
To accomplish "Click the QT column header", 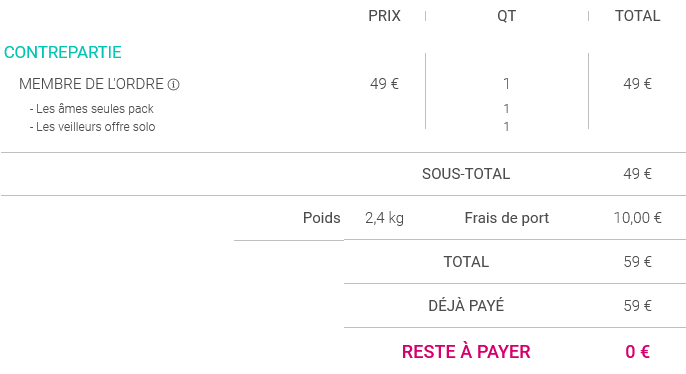I will (506, 16).
